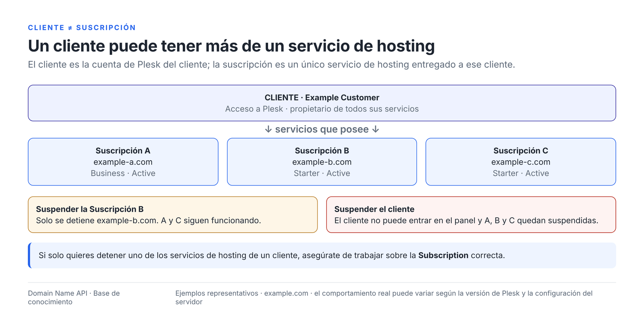Click "Starter · Active" under example-c.com
The image size is (644, 330).
click(x=521, y=173)
